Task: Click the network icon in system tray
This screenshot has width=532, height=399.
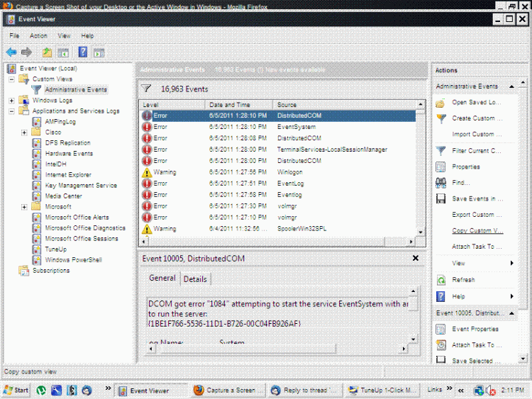Action: click(479, 391)
